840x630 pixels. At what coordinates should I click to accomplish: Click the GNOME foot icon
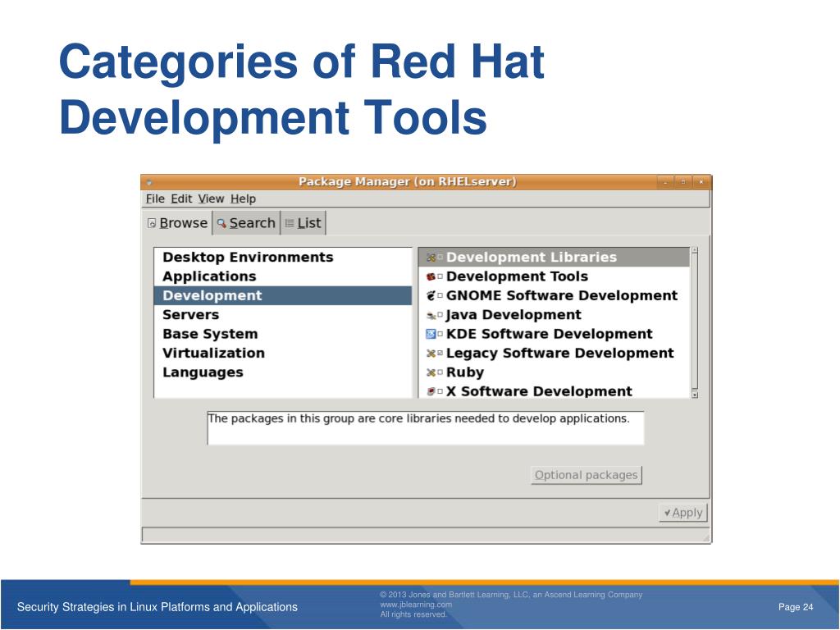point(431,295)
